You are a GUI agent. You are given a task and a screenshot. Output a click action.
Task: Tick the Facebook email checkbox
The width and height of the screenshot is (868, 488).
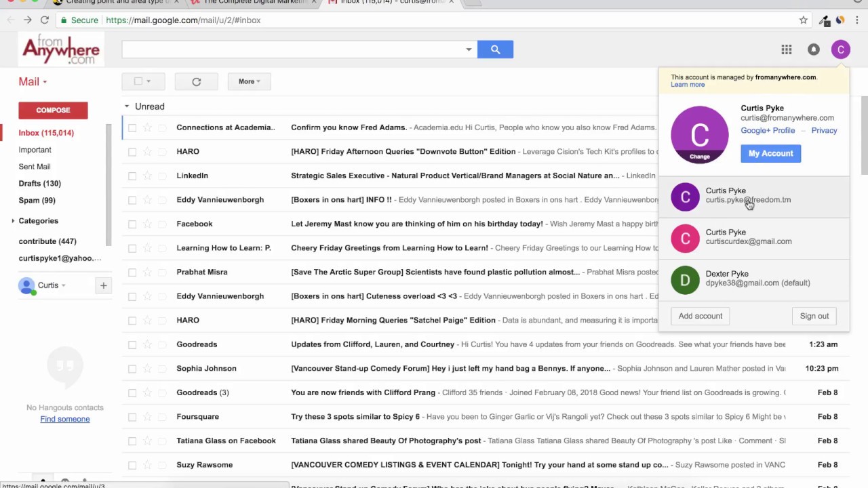pyautogui.click(x=132, y=224)
